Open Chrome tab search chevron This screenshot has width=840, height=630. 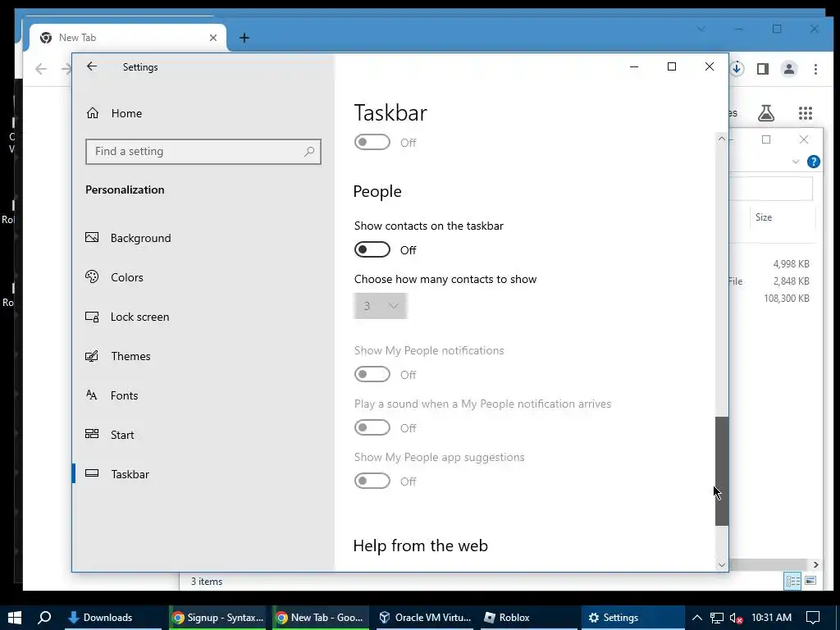point(701,29)
